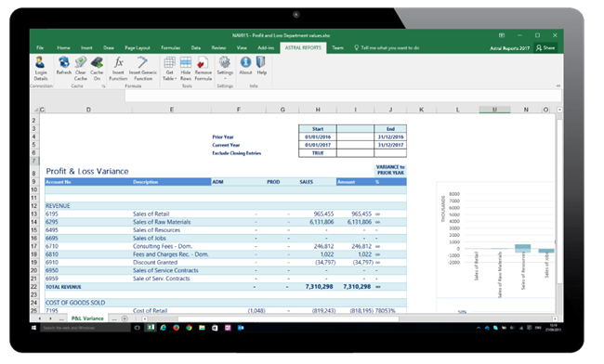The image size is (604, 364).
Task: Click the Clear Cache icon
Action: coord(80,69)
